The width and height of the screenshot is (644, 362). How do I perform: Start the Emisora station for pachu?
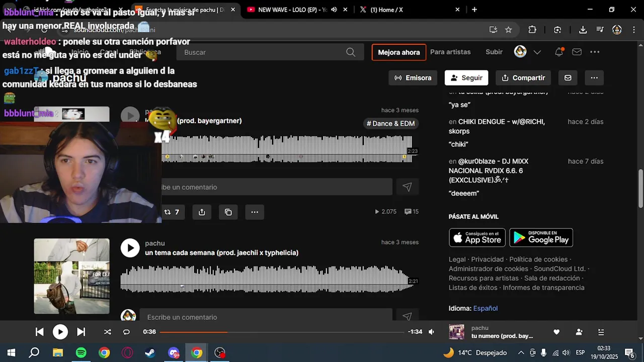tap(413, 78)
